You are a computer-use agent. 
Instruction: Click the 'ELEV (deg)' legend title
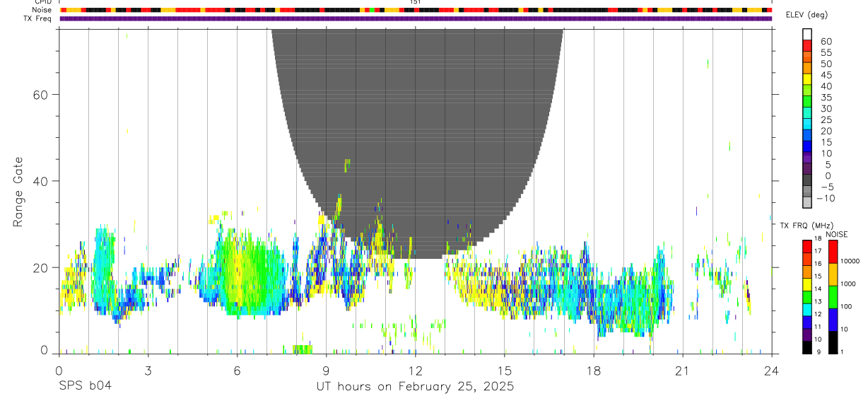(x=807, y=15)
